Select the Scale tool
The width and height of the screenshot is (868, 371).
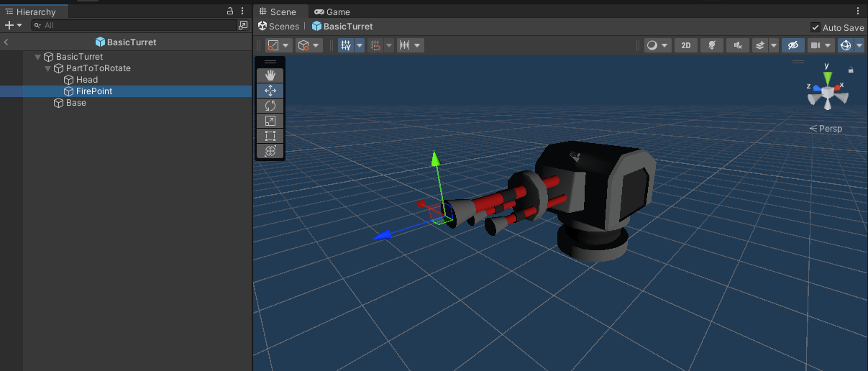point(270,121)
